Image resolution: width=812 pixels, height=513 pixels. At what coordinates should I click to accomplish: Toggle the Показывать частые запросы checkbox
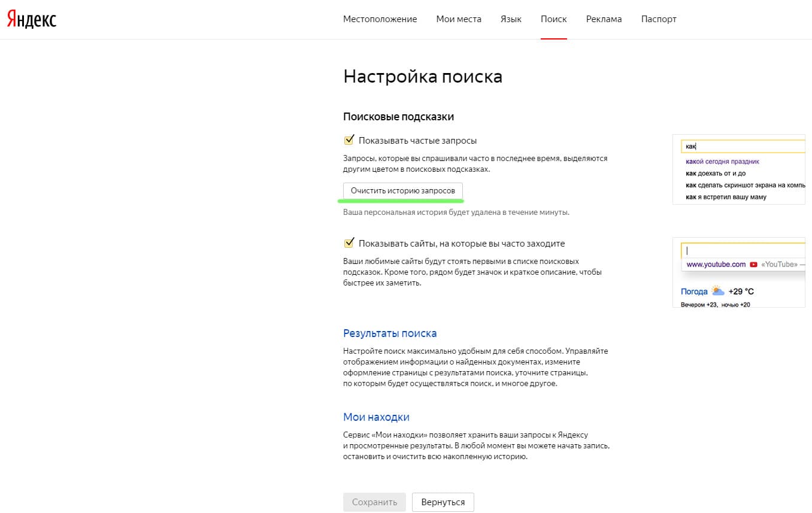click(x=349, y=141)
